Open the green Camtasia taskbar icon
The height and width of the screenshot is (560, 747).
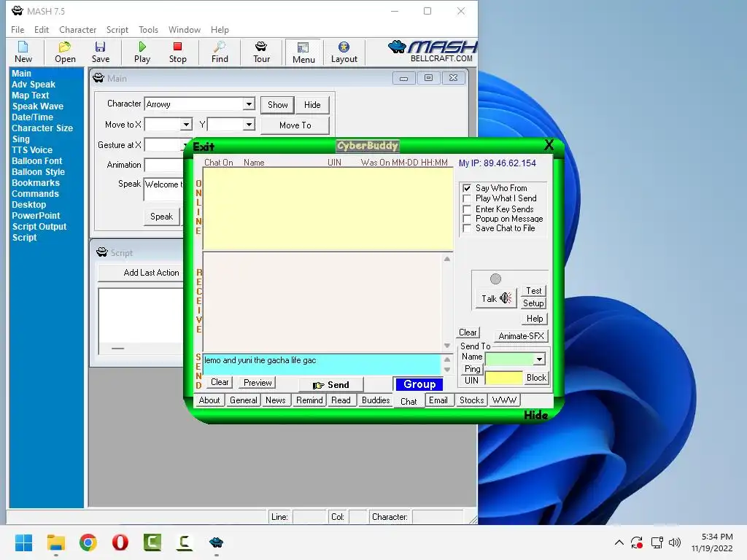click(x=152, y=542)
